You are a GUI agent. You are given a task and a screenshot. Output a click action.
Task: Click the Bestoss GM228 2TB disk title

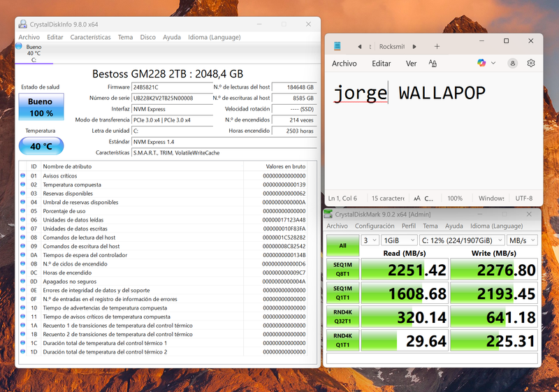tap(168, 74)
